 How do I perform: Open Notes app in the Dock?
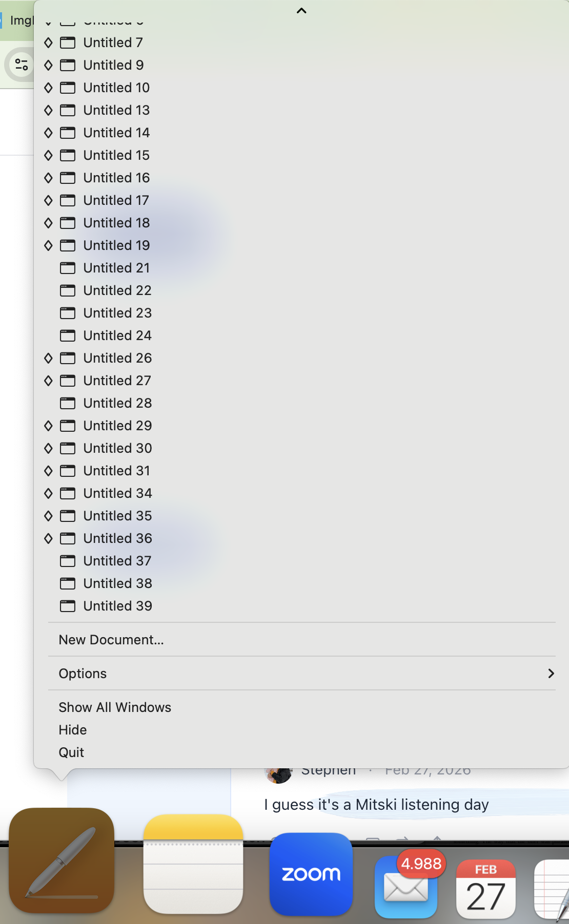(193, 864)
